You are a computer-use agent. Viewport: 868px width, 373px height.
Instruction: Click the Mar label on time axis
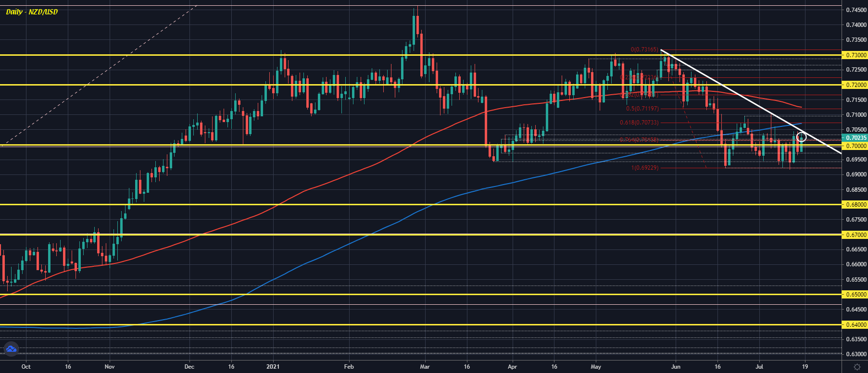(425, 367)
